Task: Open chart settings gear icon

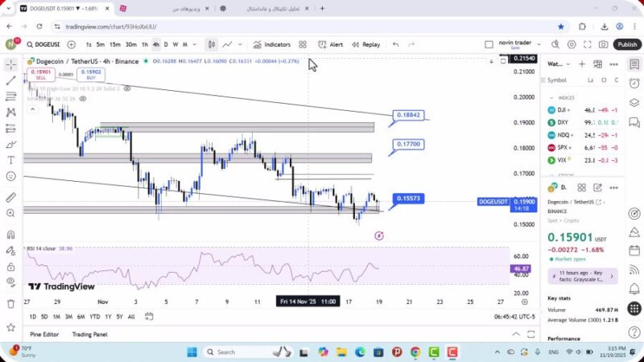Action: pyautogui.click(x=572, y=45)
